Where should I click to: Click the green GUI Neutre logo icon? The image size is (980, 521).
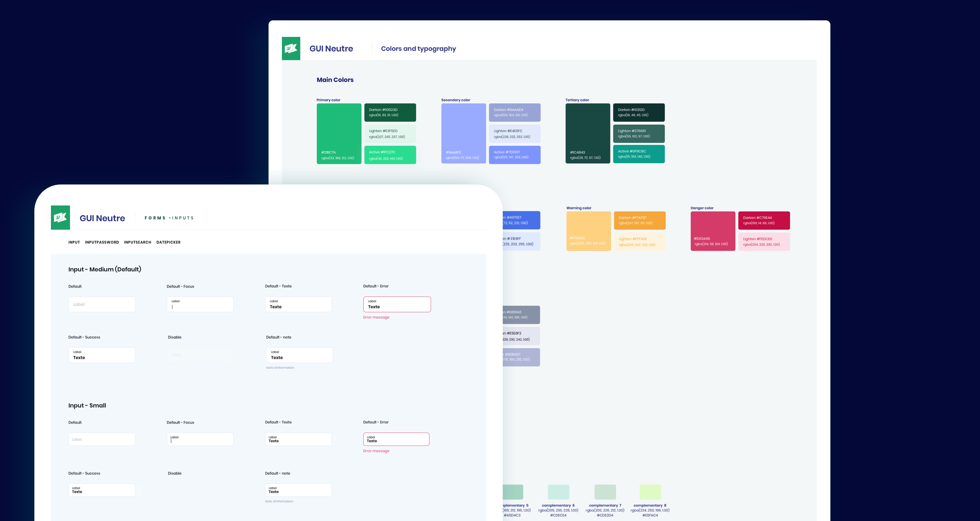click(x=291, y=48)
